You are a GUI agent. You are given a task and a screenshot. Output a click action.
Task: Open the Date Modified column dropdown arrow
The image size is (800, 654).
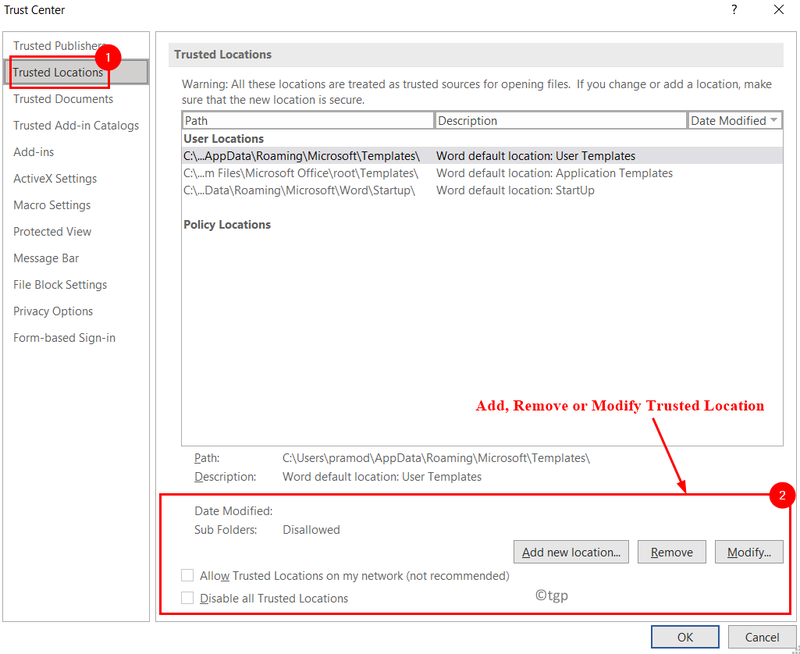774,120
